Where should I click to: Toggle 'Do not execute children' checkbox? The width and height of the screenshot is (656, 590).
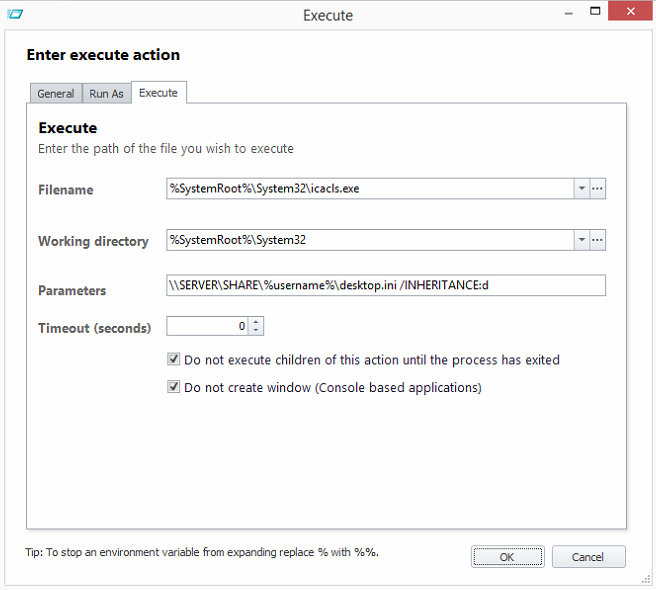tap(174, 359)
